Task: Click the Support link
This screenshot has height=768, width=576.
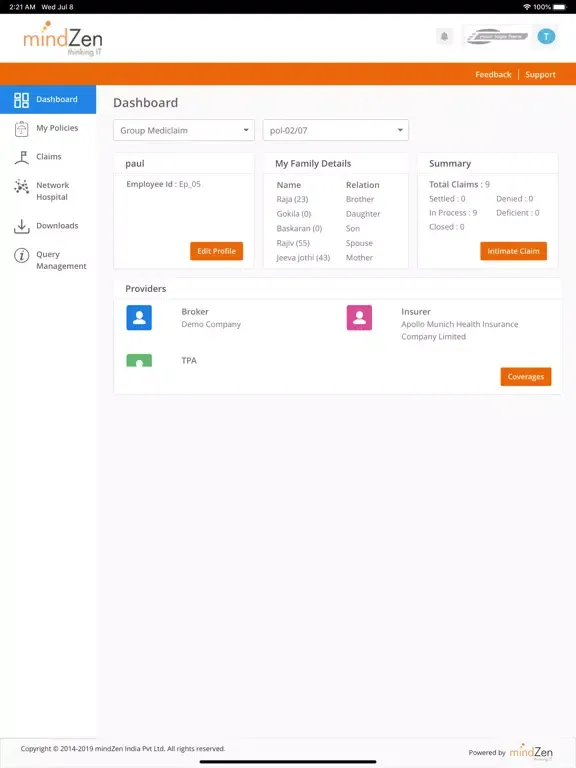Action: point(540,74)
